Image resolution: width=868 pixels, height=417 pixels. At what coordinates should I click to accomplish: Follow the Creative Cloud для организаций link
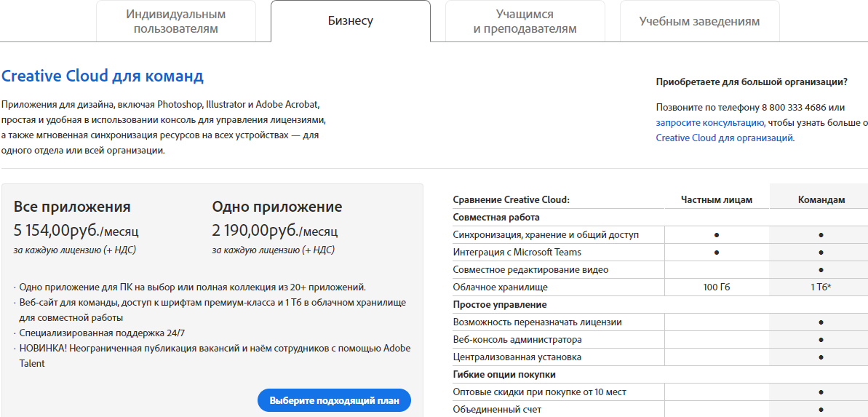click(x=724, y=138)
